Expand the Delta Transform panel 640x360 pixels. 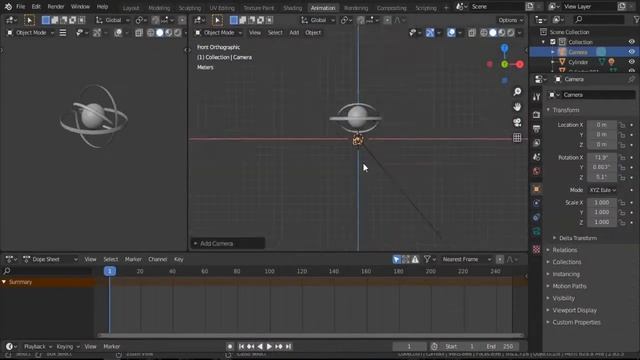click(x=577, y=238)
